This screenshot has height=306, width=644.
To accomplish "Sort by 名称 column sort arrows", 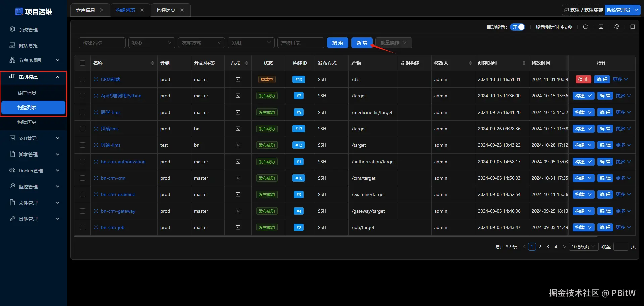I will (x=153, y=63).
